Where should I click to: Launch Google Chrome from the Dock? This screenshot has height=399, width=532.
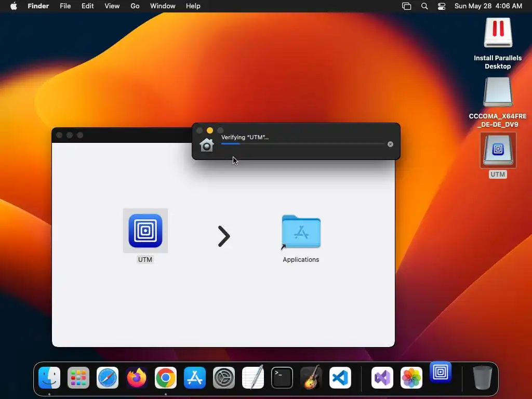click(166, 378)
